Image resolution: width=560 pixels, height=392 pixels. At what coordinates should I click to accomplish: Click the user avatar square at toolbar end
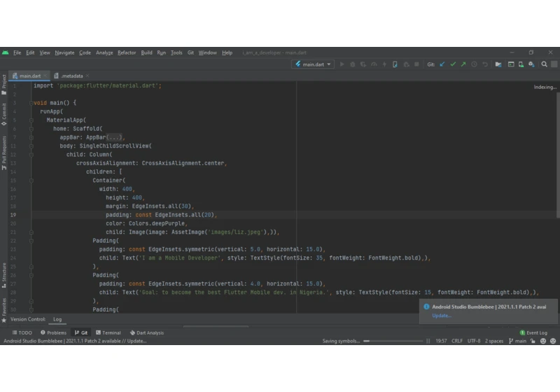tap(554, 64)
